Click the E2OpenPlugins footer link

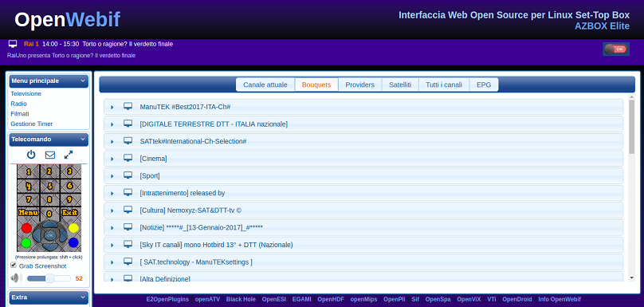pyautogui.click(x=167, y=299)
